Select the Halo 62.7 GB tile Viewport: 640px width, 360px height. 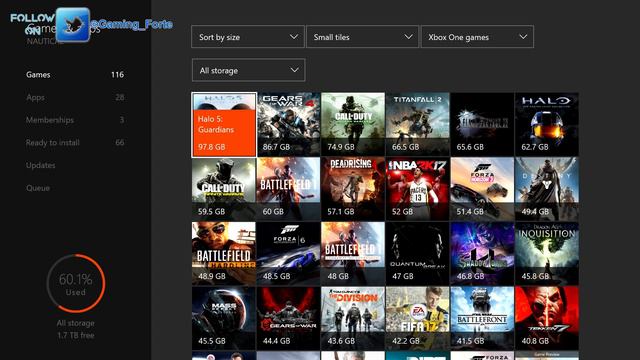547,124
